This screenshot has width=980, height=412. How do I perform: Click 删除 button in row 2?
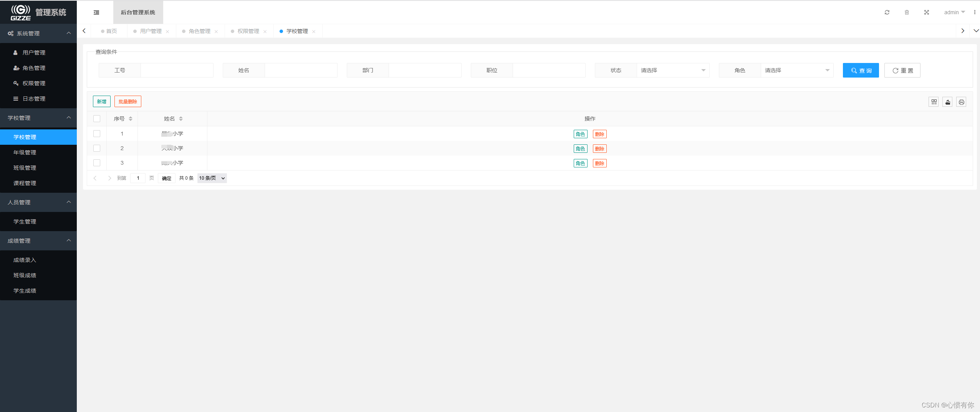tap(599, 149)
